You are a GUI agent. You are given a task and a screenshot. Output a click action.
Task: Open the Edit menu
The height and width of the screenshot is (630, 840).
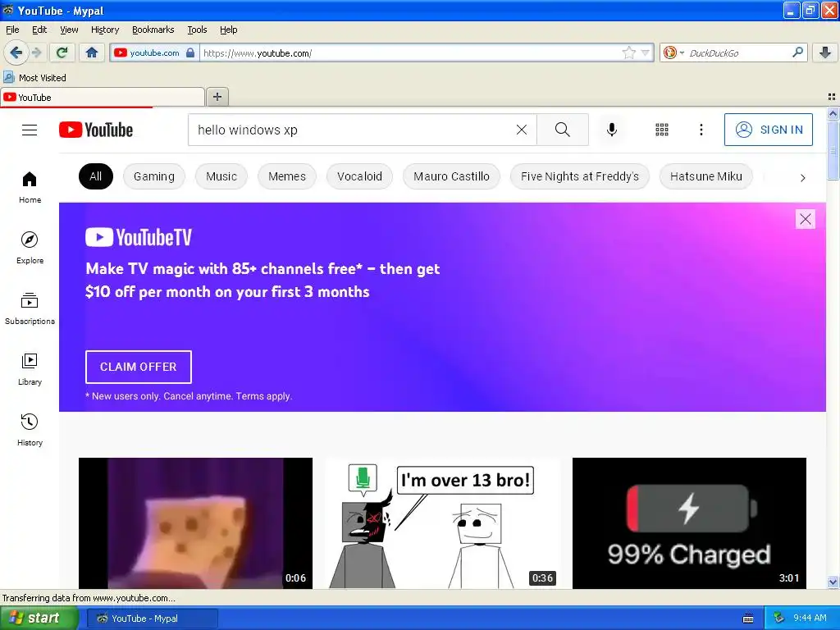[39, 30]
